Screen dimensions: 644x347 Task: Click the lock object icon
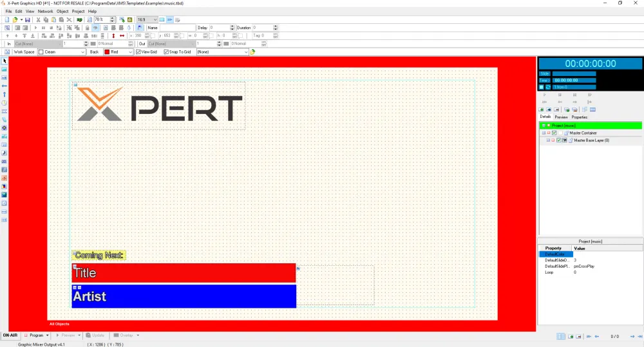(87, 28)
